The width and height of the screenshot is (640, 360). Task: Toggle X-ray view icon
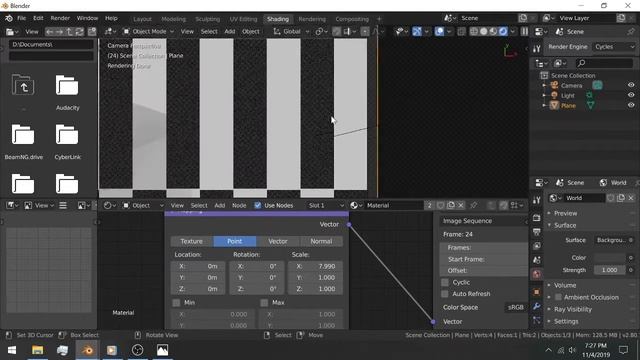point(461,31)
